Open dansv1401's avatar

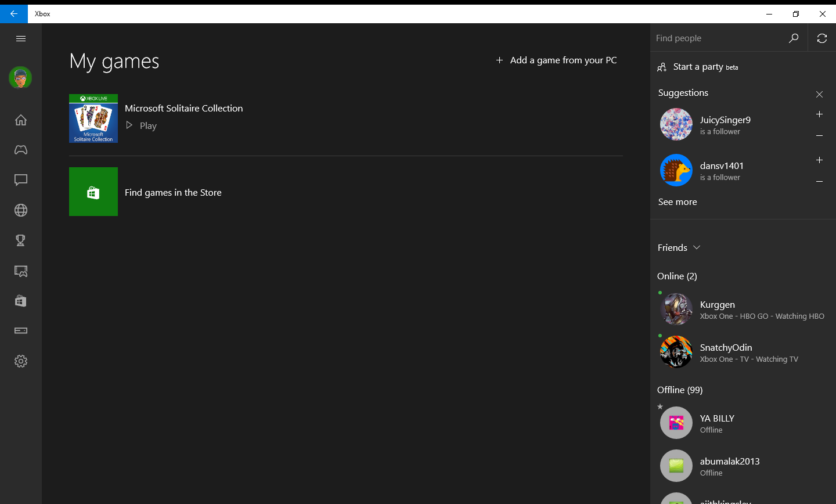(x=676, y=170)
